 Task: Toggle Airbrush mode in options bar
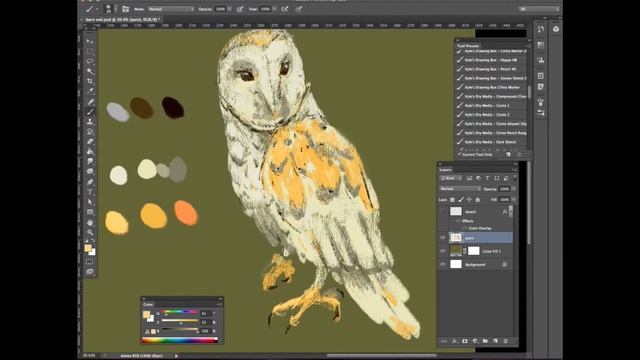(x=285, y=9)
